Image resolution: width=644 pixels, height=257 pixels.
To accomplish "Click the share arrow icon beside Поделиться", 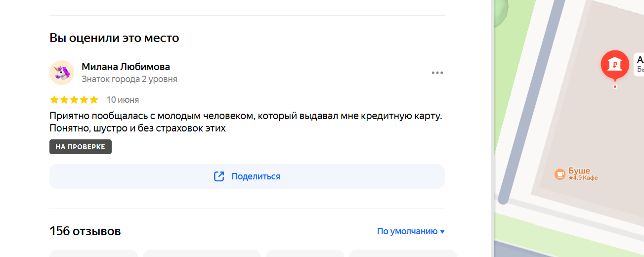I will (x=219, y=176).
